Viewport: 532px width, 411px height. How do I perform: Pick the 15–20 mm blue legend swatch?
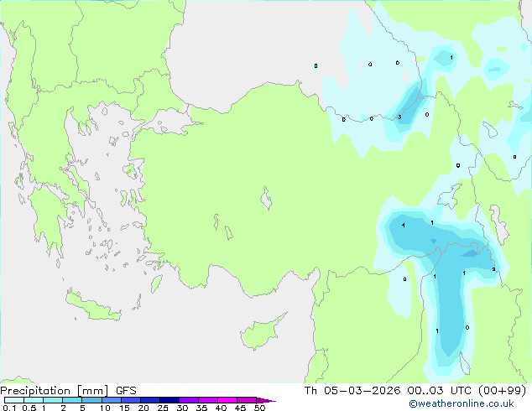pyautogui.click(x=130, y=400)
